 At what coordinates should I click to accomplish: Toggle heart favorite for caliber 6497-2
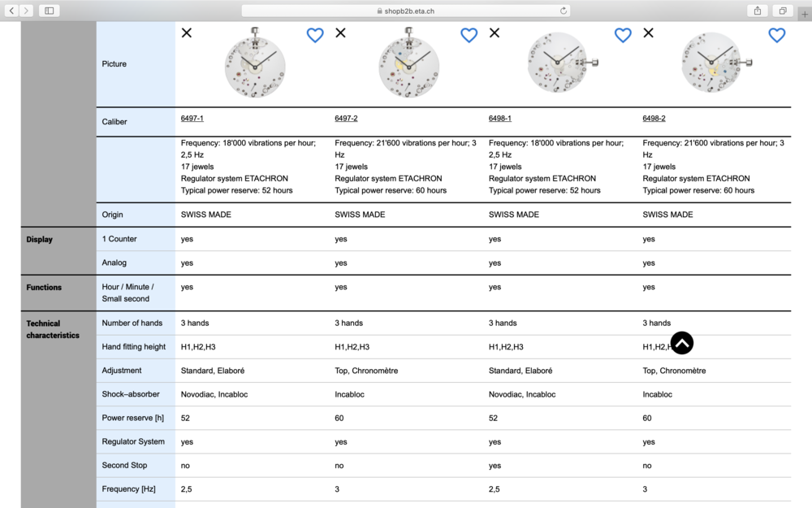pos(469,35)
